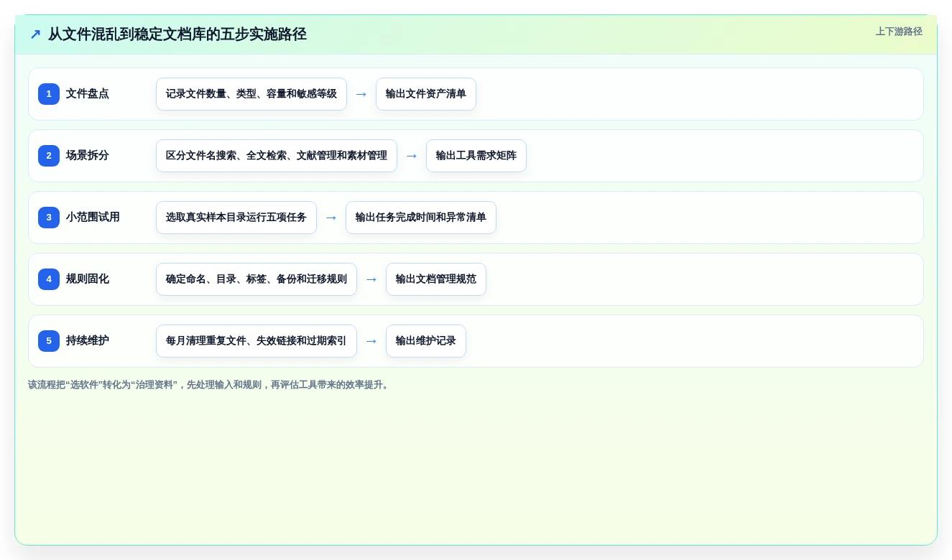
Task: Click the step number 1 badge
Action: [x=49, y=94]
